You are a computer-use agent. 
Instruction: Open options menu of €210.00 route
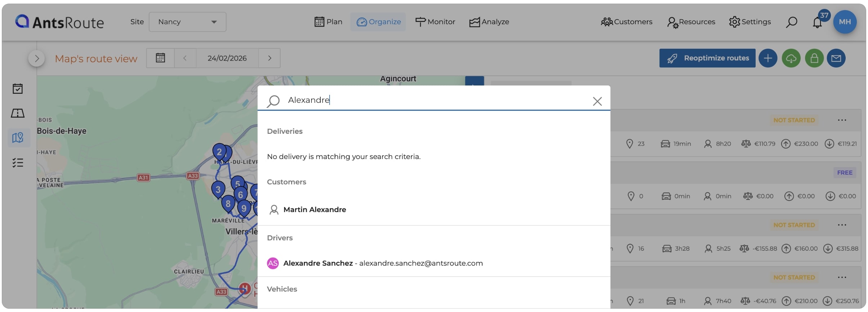tap(842, 277)
